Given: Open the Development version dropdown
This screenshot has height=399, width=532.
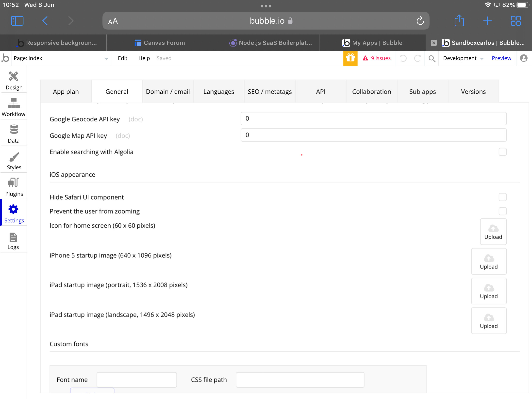Looking at the screenshot, I should [x=463, y=58].
